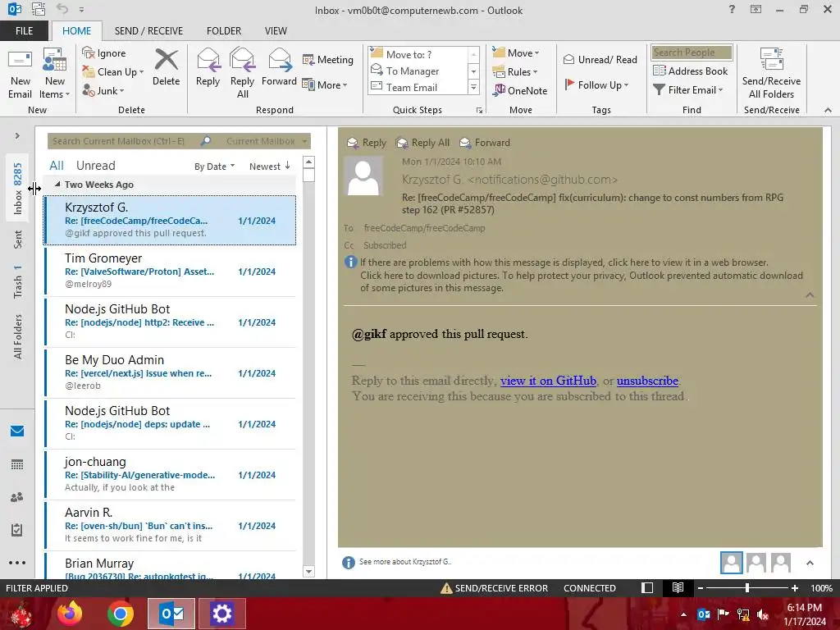The width and height of the screenshot is (840, 630).
Task: Click the ribbon Reply button
Action: click(208, 68)
